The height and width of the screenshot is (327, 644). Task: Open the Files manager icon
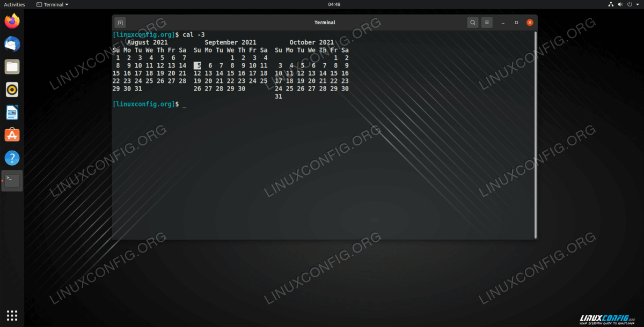[x=12, y=67]
